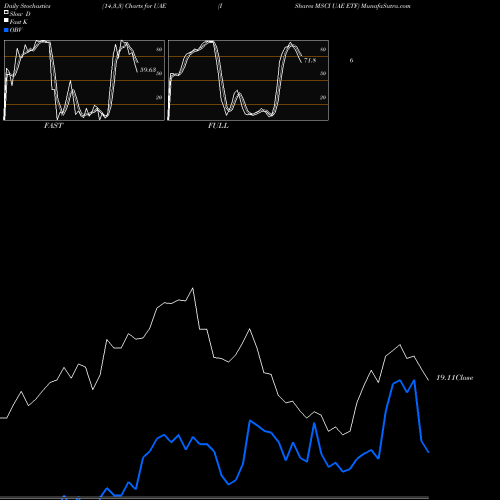Click the FAST chart label
This screenshot has height=500, width=500.
click(53, 126)
